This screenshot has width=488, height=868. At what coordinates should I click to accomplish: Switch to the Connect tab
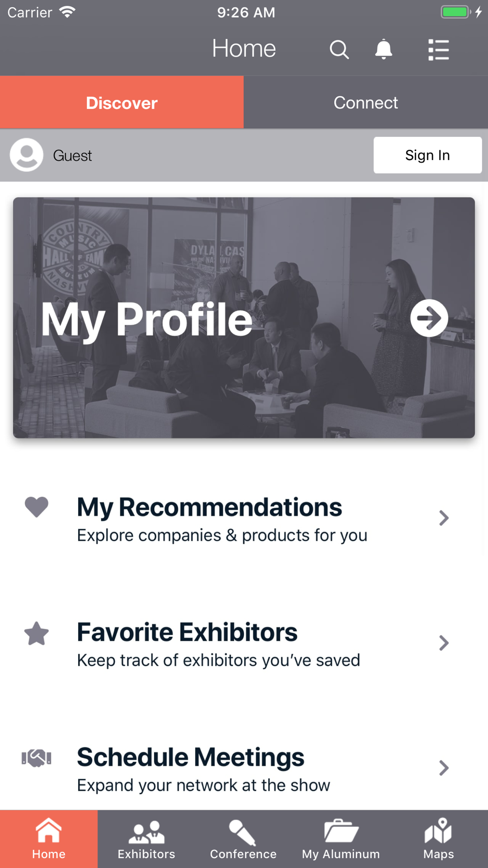coord(366,103)
